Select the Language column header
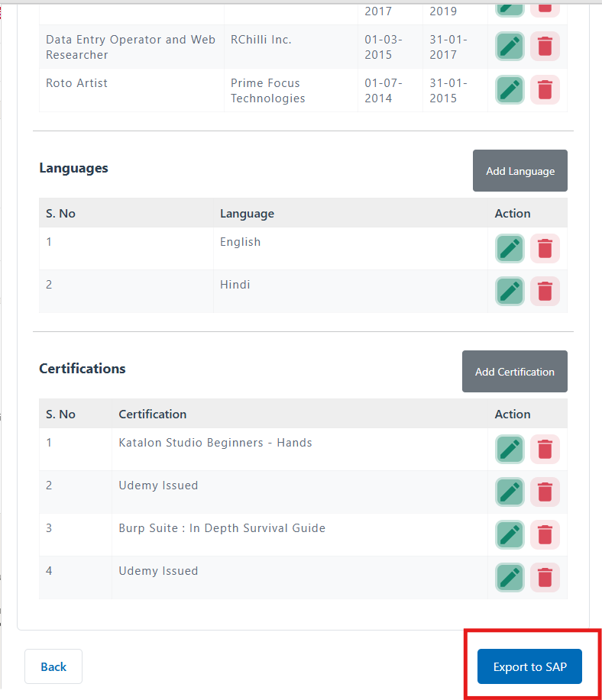 (247, 213)
